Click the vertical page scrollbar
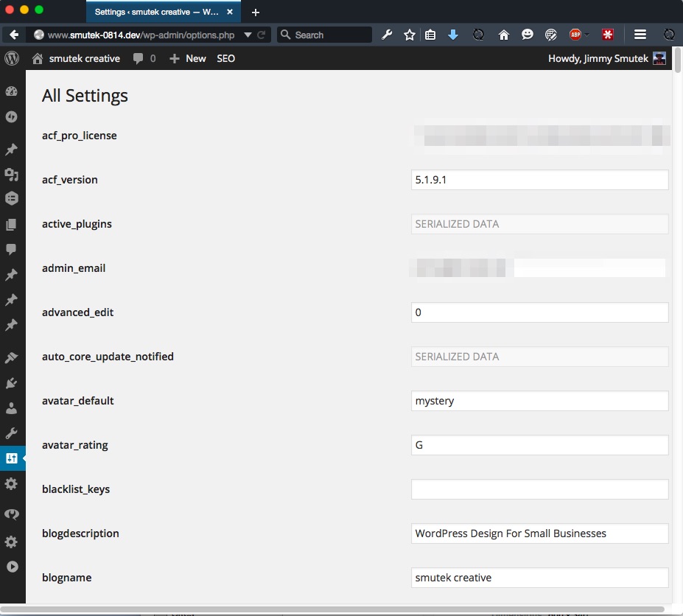This screenshot has height=616, width=683. pos(677,61)
